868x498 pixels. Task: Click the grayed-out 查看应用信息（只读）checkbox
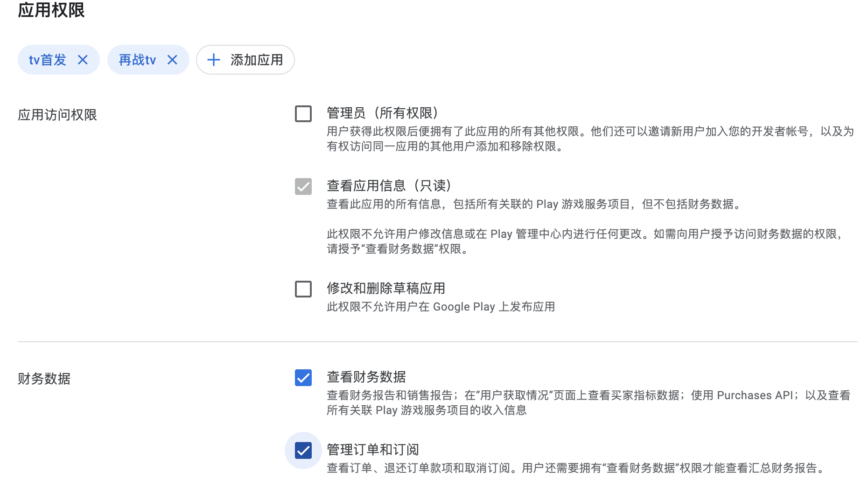303,186
